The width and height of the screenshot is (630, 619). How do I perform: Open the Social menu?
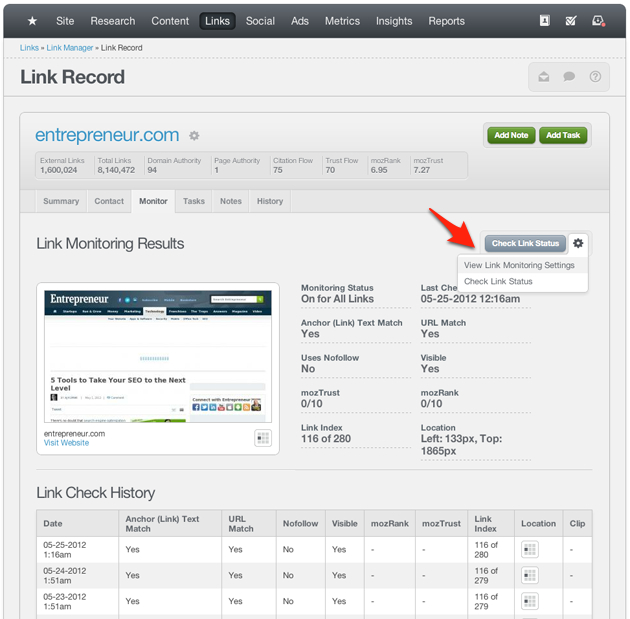point(260,21)
